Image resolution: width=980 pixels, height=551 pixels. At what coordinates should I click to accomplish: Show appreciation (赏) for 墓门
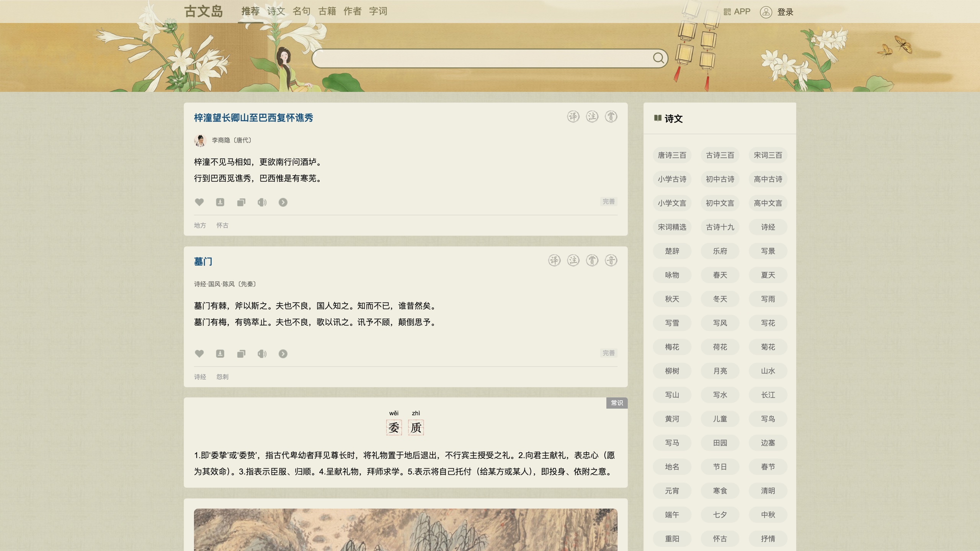(x=592, y=261)
